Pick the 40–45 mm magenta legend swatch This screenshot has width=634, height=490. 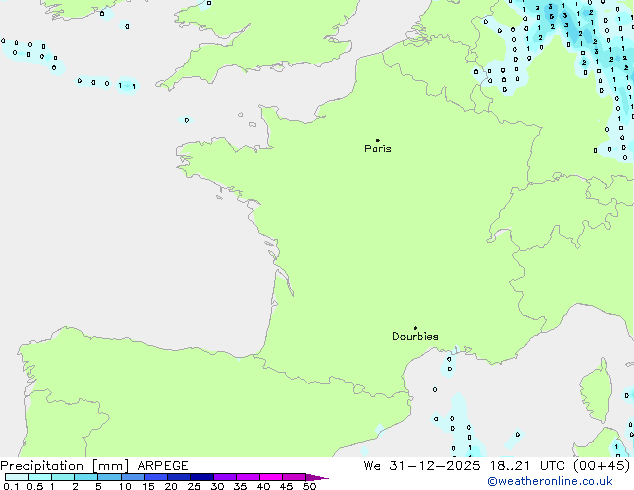(x=271, y=477)
